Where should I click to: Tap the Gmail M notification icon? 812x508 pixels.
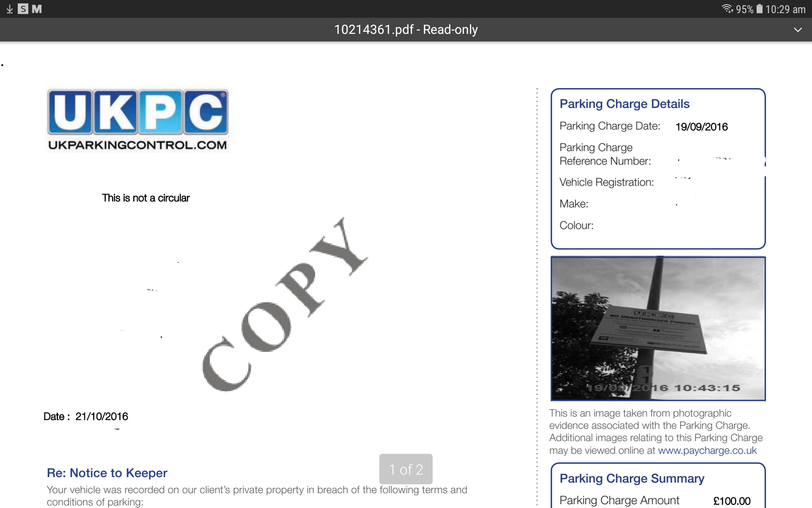tap(37, 9)
